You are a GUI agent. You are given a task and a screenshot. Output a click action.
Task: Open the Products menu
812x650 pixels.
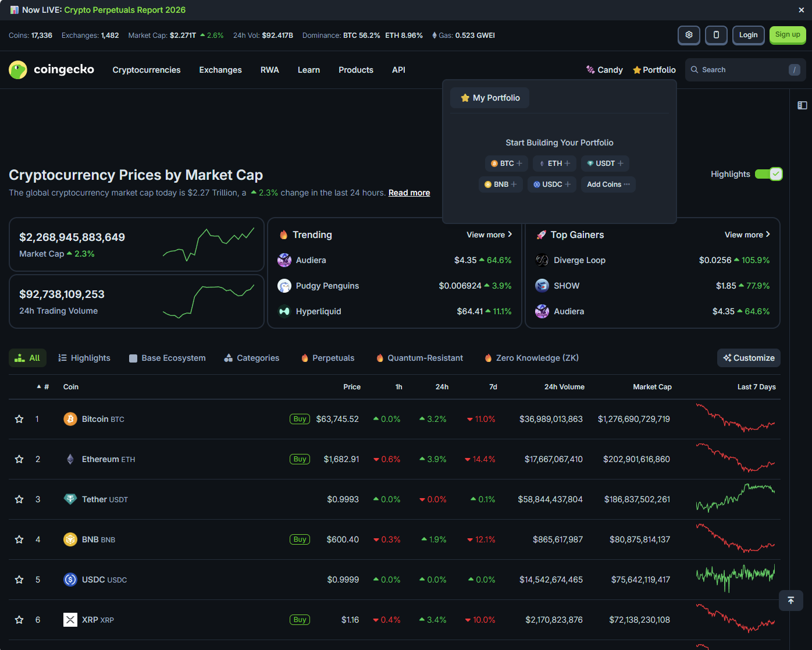coord(356,70)
